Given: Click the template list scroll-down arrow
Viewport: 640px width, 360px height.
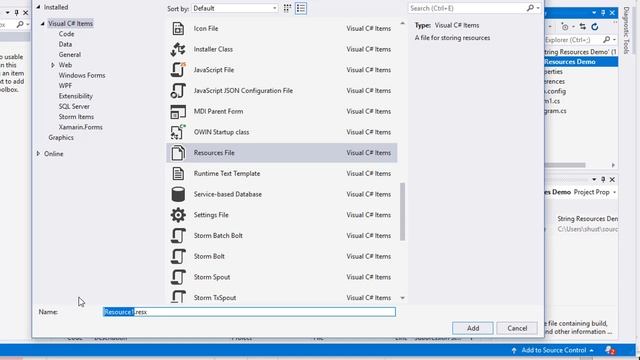Looking at the screenshot, I should [x=402, y=298].
